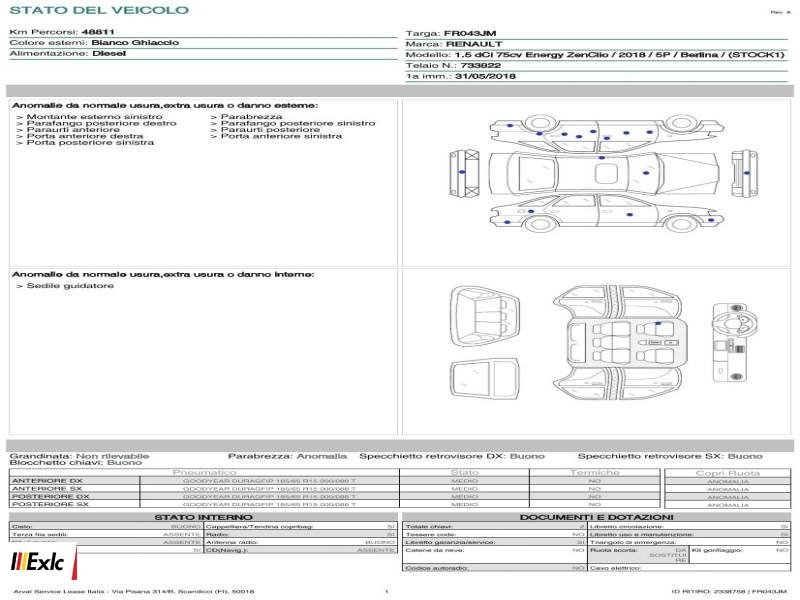Select the color value Bianco Ghiaccio
This screenshot has height=600, width=800.
pyautogui.click(x=135, y=42)
